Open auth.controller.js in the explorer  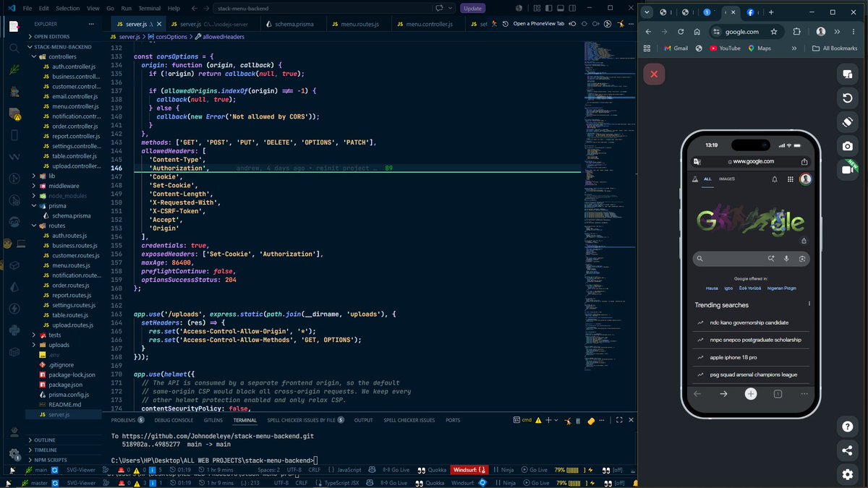point(75,67)
